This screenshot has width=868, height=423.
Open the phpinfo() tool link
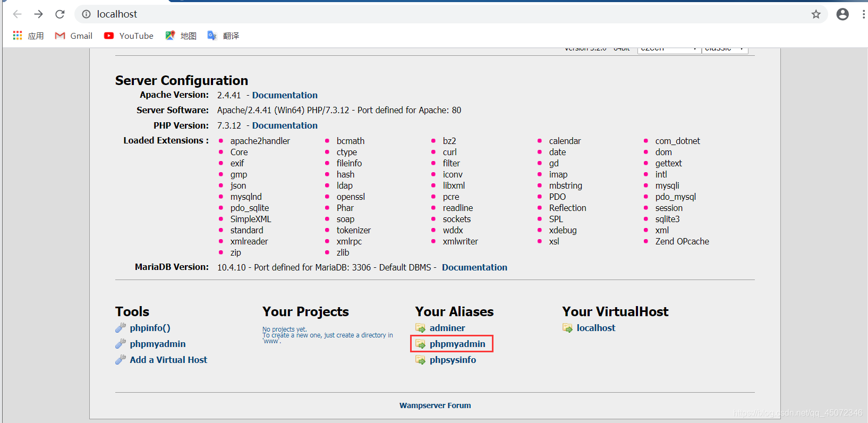pyautogui.click(x=150, y=328)
